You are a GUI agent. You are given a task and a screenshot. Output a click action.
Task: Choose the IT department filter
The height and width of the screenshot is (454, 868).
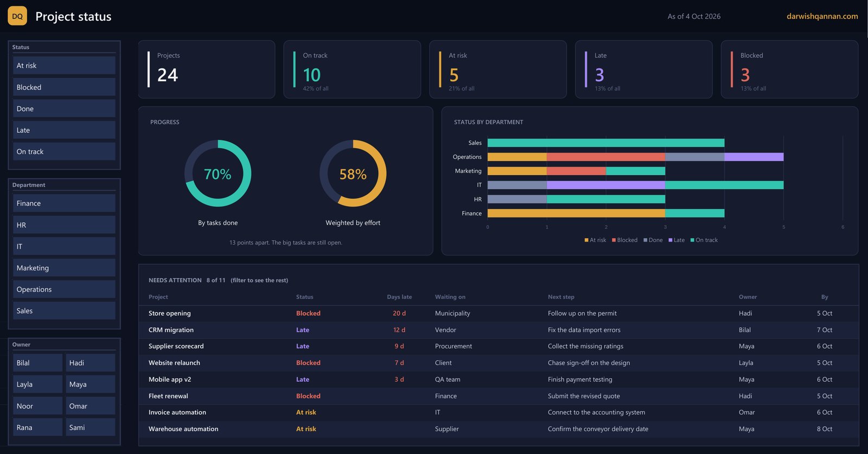click(x=65, y=246)
